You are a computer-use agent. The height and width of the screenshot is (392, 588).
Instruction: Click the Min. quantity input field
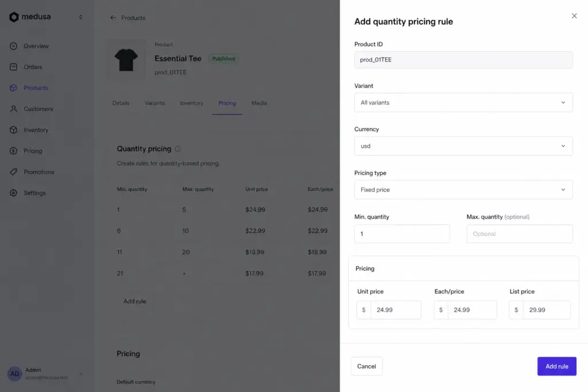click(x=402, y=234)
